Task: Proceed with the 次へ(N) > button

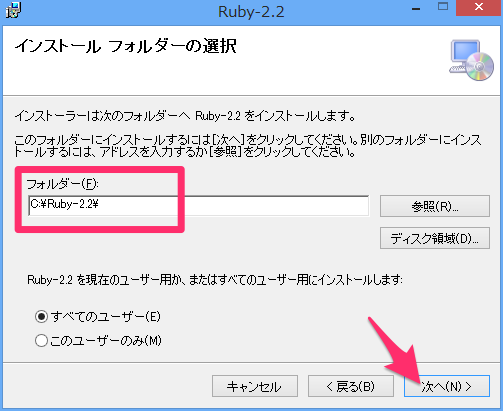Action: point(447,386)
